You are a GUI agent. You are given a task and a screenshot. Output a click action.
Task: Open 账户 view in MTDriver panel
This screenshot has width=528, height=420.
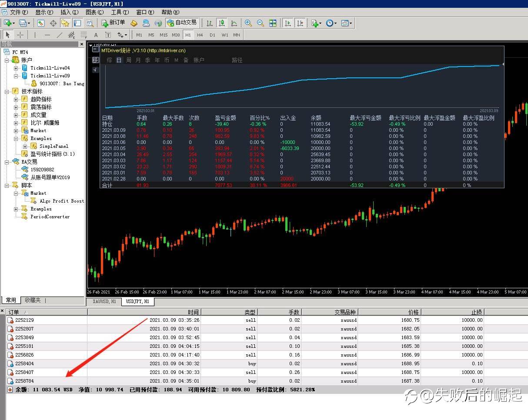[x=199, y=60]
